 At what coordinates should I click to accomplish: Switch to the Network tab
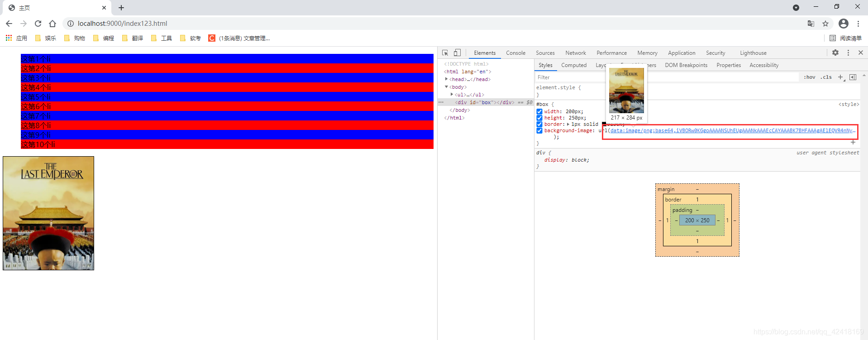(576, 53)
